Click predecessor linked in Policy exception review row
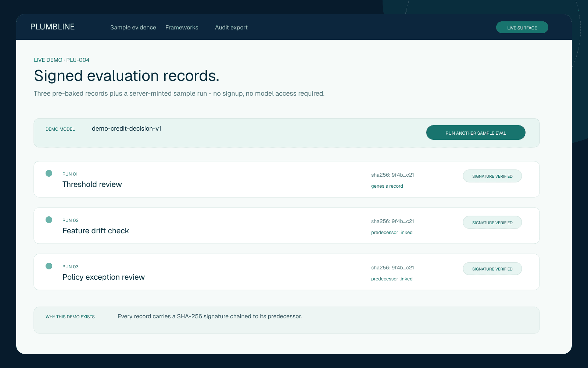This screenshot has height=368, width=588. [x=392, y=279]
